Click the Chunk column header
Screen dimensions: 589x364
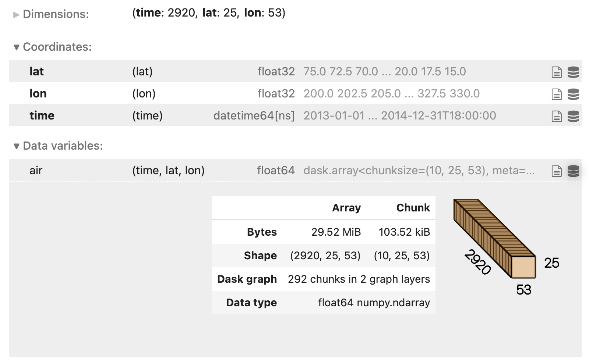click(x=413, y=208)
